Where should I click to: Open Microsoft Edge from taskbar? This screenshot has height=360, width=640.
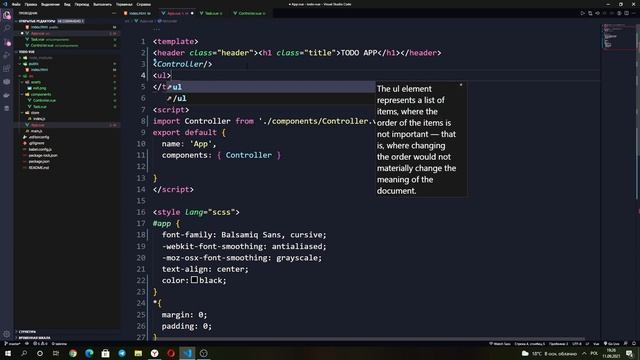coord(89,353)
